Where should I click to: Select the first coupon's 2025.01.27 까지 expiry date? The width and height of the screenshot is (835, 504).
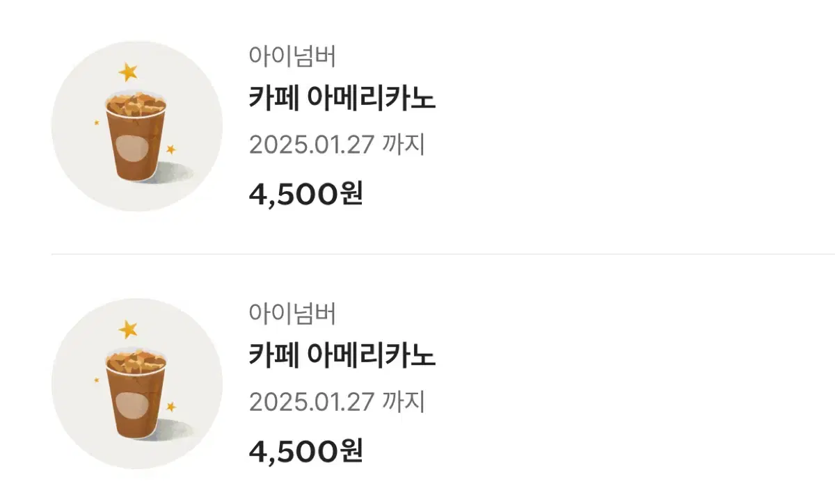337,145
